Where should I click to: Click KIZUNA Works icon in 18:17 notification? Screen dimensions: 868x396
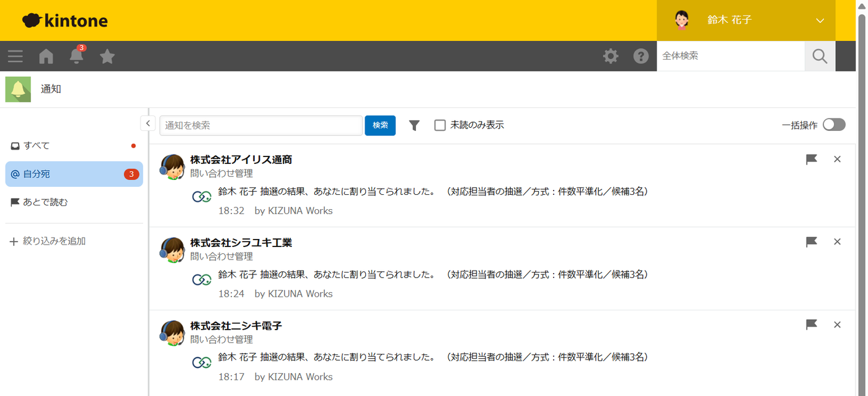click(x=201, y=363)
